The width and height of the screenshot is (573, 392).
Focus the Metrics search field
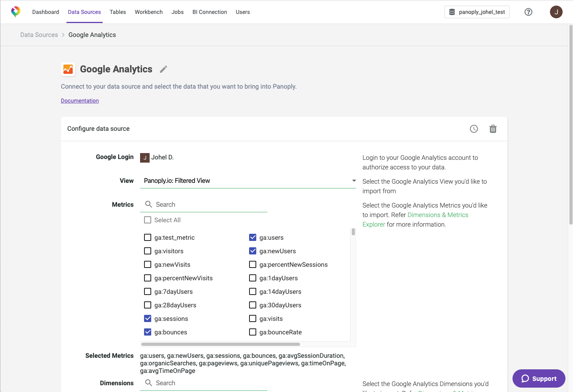coord(207,204)
